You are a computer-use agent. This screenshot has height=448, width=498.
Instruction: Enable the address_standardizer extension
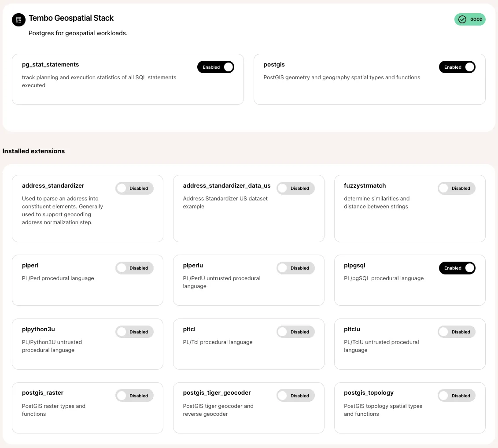tap(134, 188)
